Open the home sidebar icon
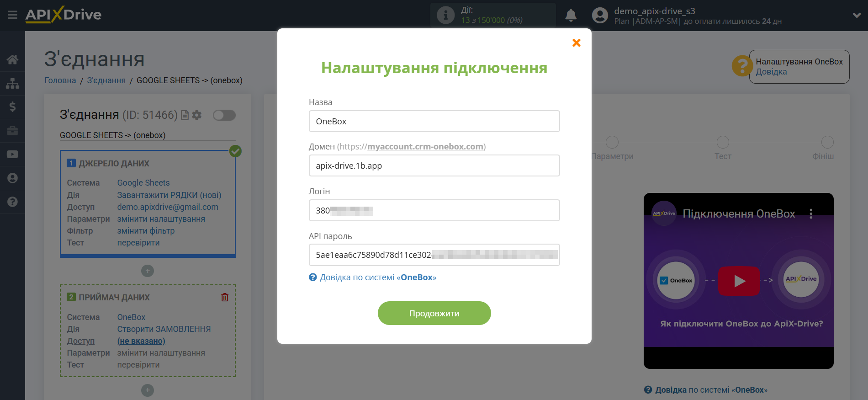The image size is (868, 400). tap(12, 59)
